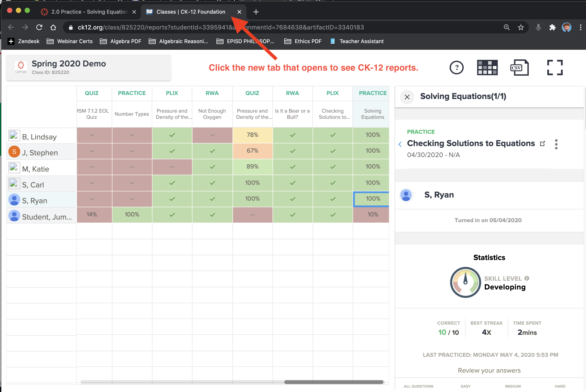This screenshot has height=392, width=586.
Task: Open the Teacher Assistant bookmark
Action: (357, 41)
